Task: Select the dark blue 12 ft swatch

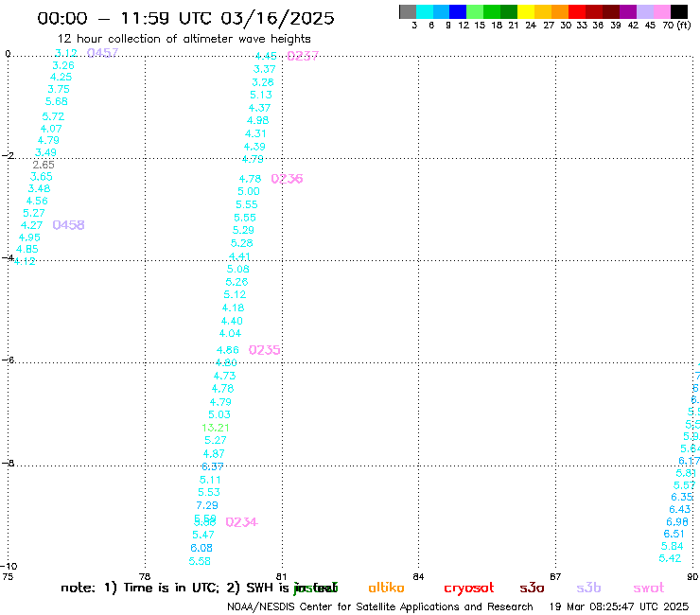Action: (458, 12)
